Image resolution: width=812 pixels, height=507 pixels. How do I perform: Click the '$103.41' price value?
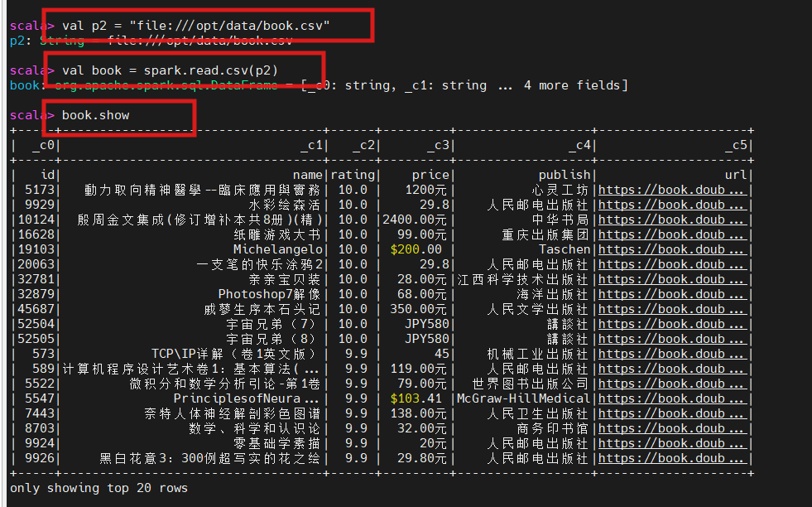[x=416, y=399]
